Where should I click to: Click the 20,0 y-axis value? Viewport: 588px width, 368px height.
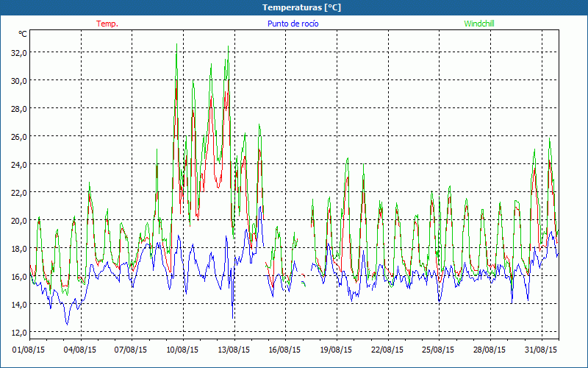tap(19, 220)
